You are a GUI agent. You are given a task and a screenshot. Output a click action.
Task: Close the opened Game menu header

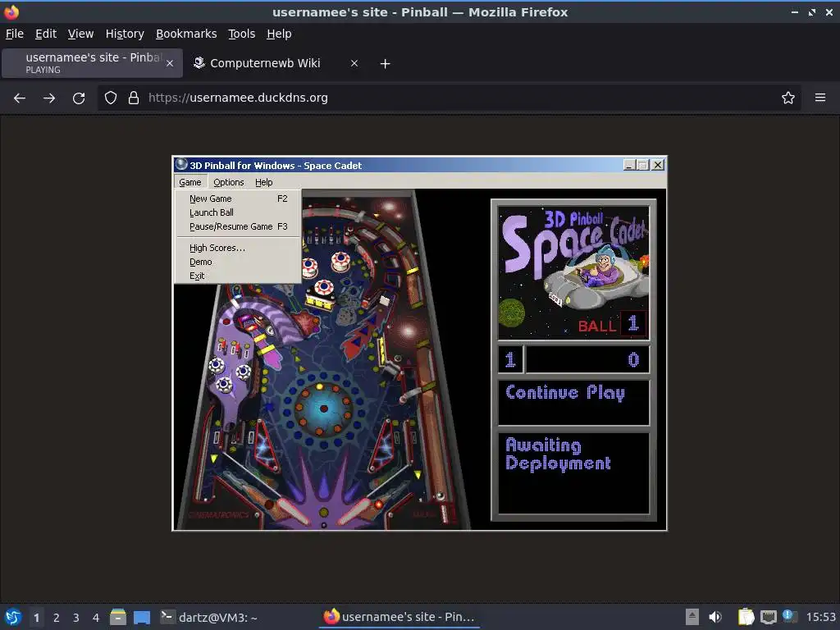[190, 182]
